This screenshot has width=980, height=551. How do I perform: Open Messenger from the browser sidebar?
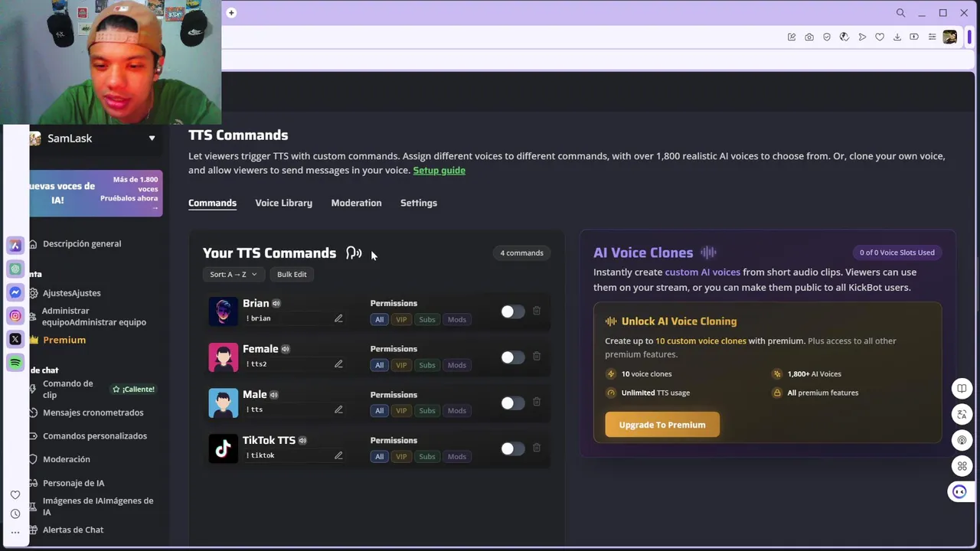coord(15,292)
